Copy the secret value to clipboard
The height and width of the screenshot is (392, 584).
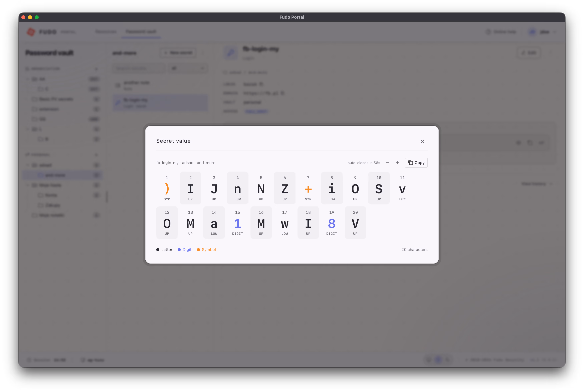click(x=416, y=163)
